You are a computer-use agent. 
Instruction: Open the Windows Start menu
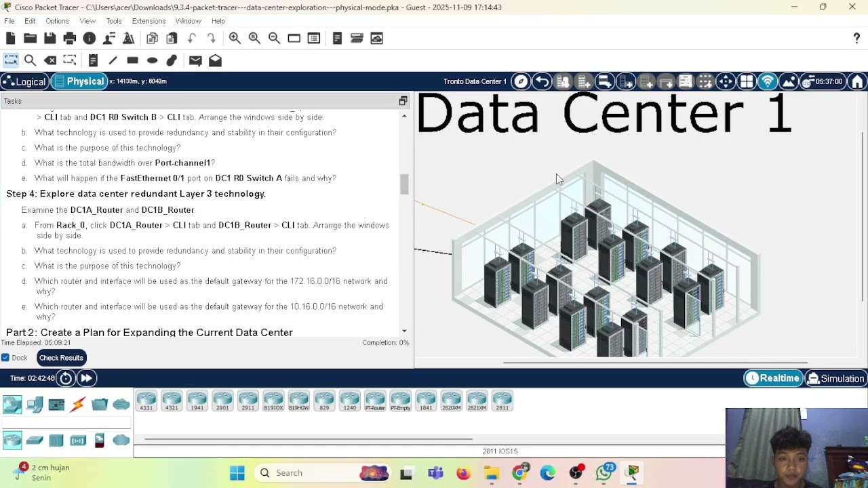click(237, 473)
